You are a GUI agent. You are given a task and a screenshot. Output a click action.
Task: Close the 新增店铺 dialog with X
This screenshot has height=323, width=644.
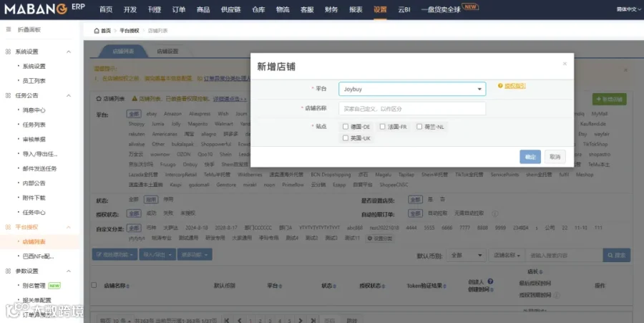click(565, 64)
